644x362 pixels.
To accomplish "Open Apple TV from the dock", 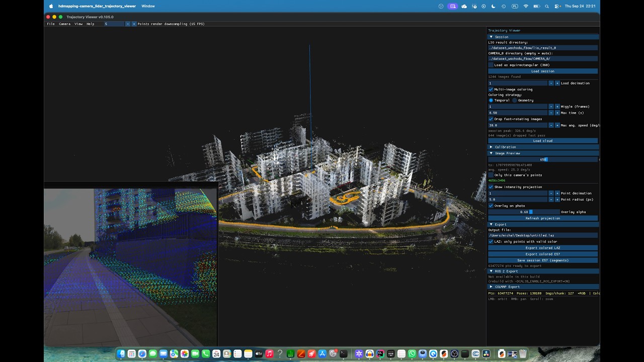I will click(x=259, y=354).
